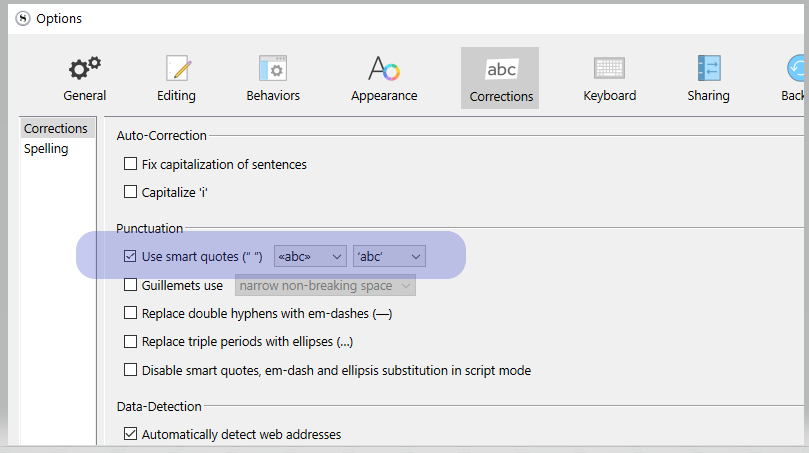Viewport: 809px width, 453px height.
Task: Select the Behaviors window icon
Action: point(273,68)
